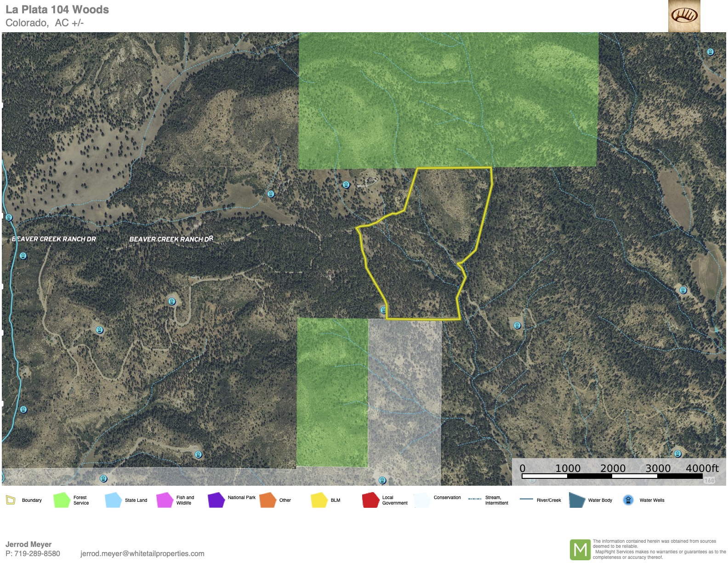Click the green MapRight M logo

coord(580,549)
